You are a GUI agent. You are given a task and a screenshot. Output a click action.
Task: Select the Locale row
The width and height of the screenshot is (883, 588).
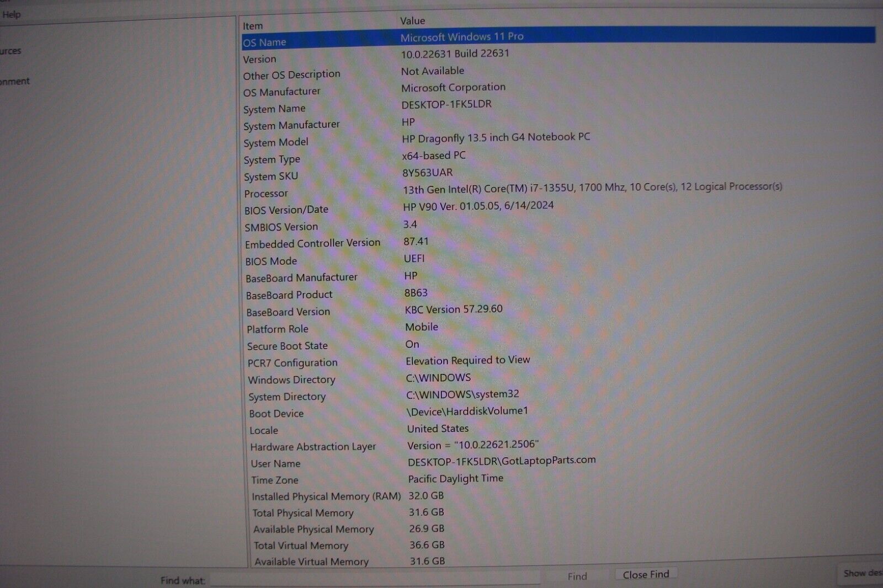558,429
